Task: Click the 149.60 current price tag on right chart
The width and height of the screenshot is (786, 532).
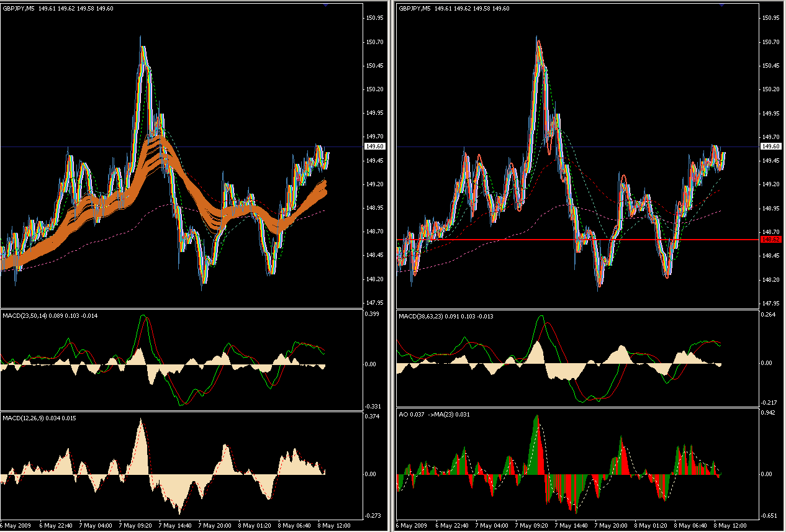Action: point(771,147)
